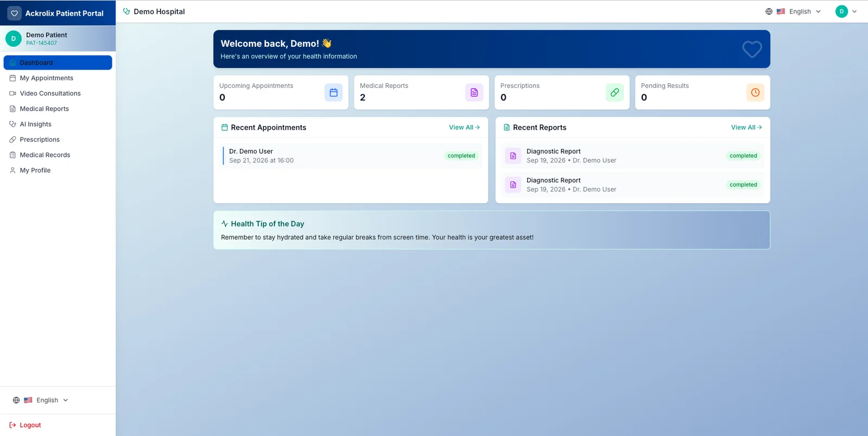Image resolution: width=868 pixels, height=436 pixels.
Task: Open AI Insights section
Action: click(58, 124)
